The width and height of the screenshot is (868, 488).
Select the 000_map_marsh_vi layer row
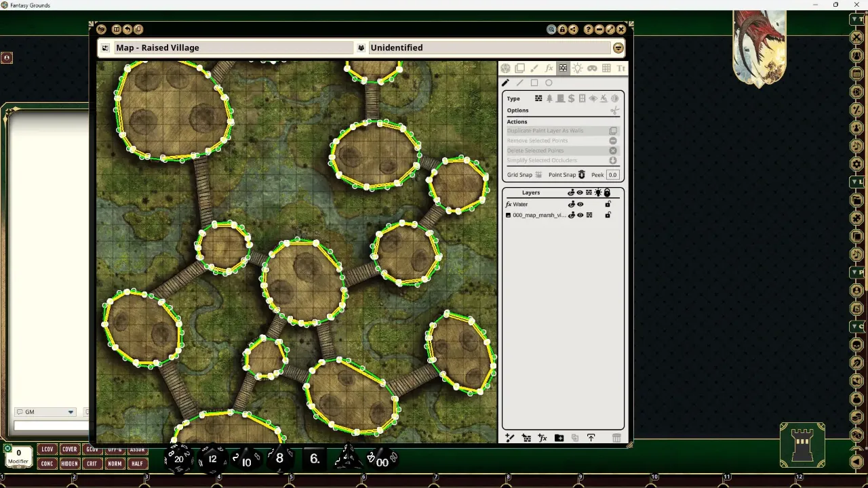(x=562, y=215)
